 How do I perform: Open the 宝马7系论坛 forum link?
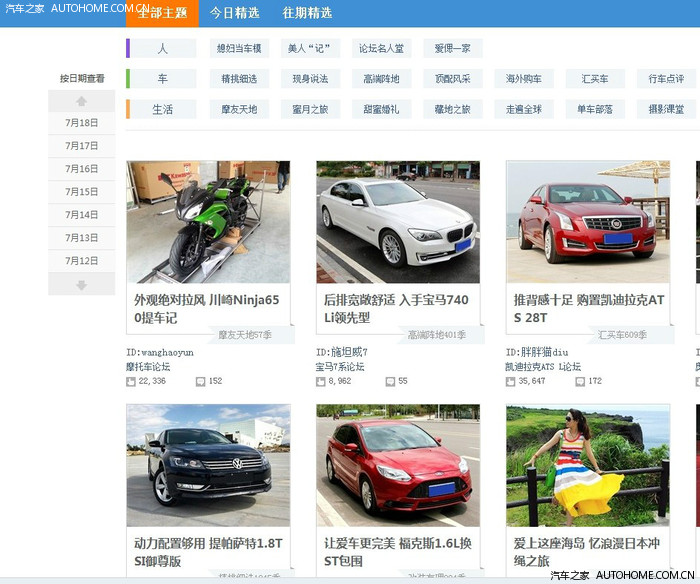click(x=342, y=367)
